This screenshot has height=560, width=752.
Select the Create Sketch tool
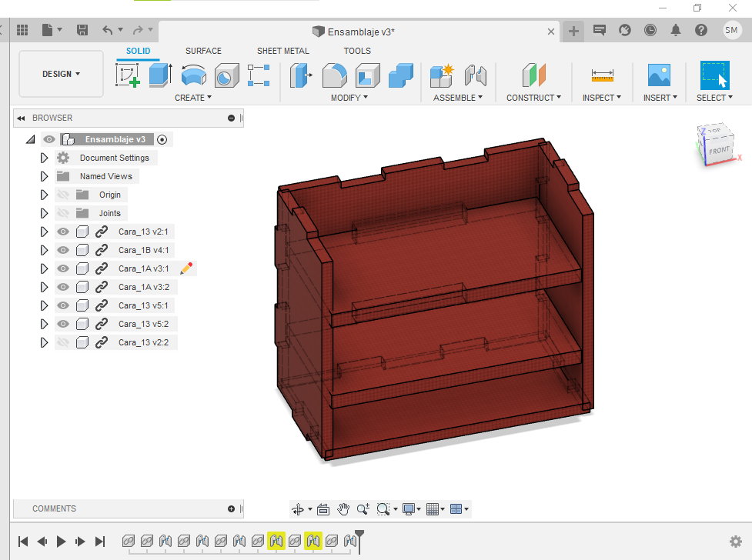[128, 75]
